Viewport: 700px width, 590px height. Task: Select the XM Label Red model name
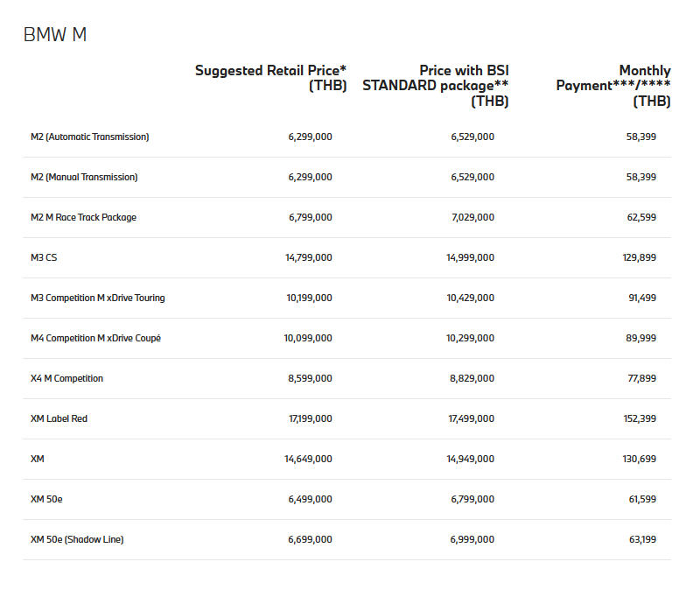tap(59, 418)
